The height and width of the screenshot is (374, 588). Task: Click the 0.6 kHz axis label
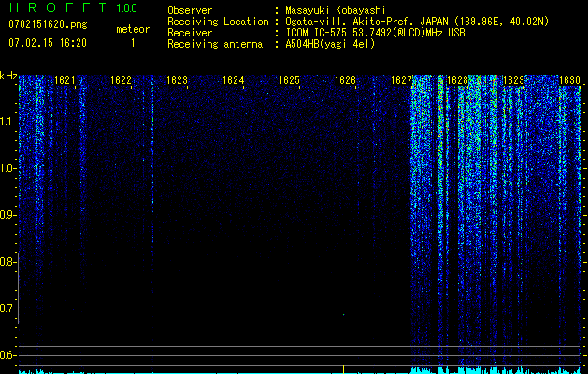click(7, 355)
